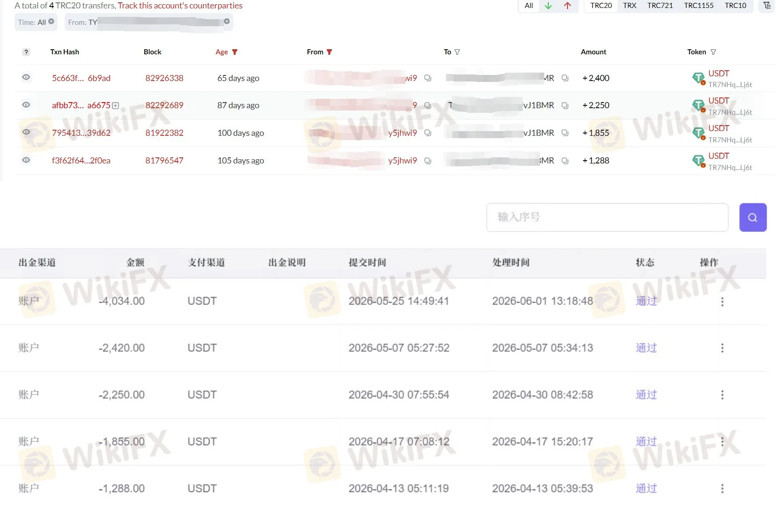Open block 82292689
The width and height of the screenshot is (776, 532).
[x=164, y=105]
